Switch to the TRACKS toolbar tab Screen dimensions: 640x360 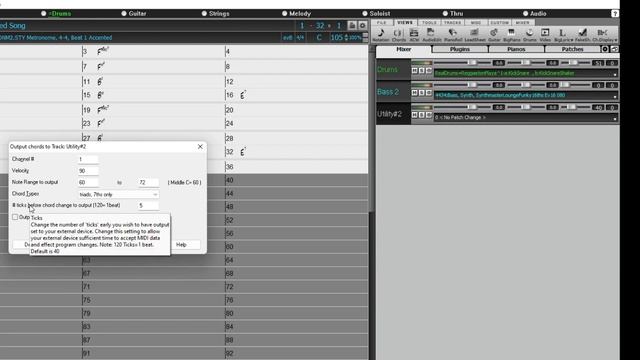(452, 22)
